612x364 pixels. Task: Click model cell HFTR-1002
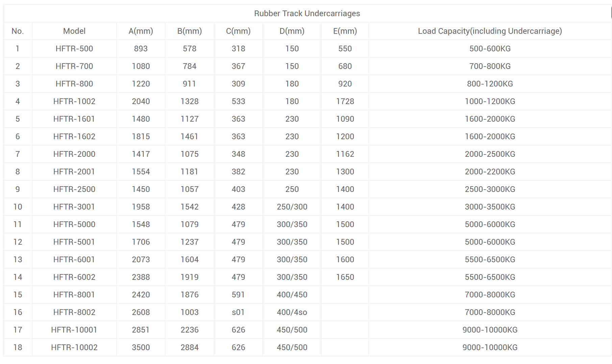click(x=74, y=101)
